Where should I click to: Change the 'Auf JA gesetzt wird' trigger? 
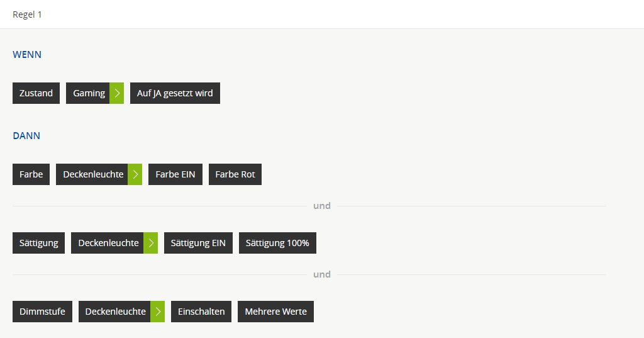175,93
